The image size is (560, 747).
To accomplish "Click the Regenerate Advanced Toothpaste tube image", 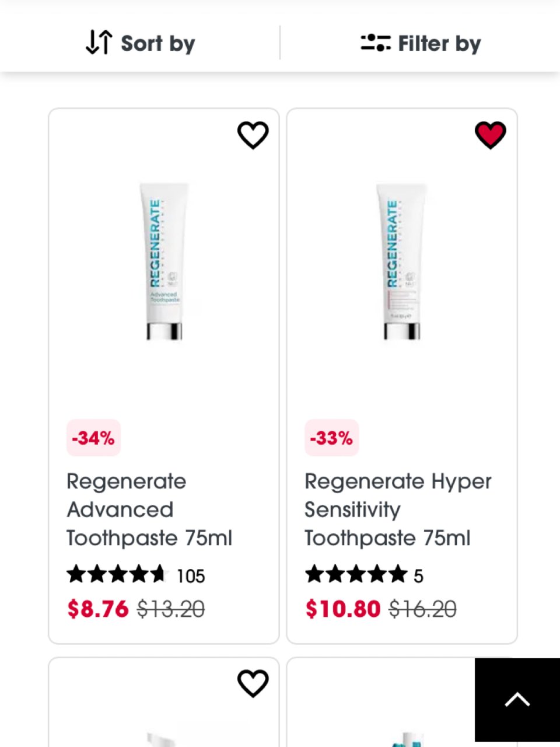I will point(164,261).
